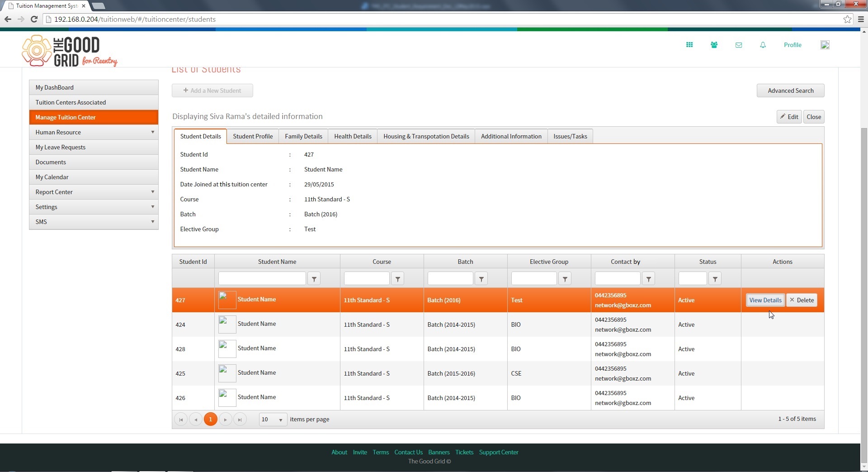Click the Student Name column filter icon
868x472 pixels.
pos(314,279)
